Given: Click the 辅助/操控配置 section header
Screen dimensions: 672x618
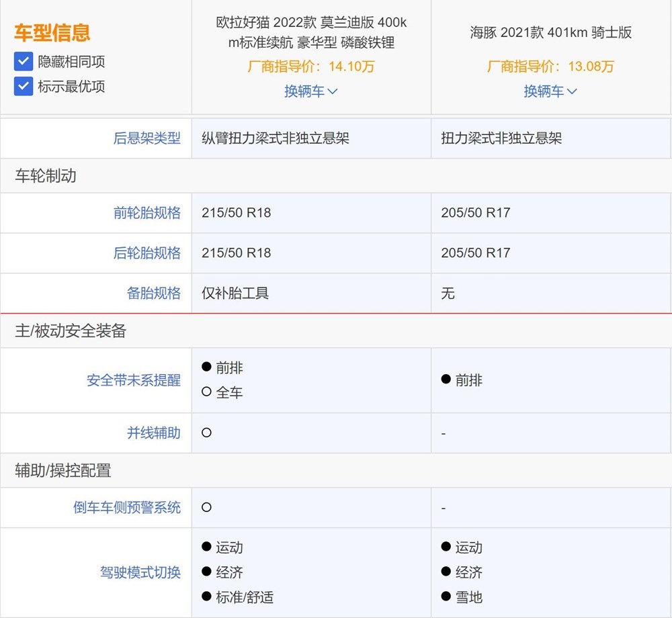Looking at the screenshot, I should click(x=46, y=472).
